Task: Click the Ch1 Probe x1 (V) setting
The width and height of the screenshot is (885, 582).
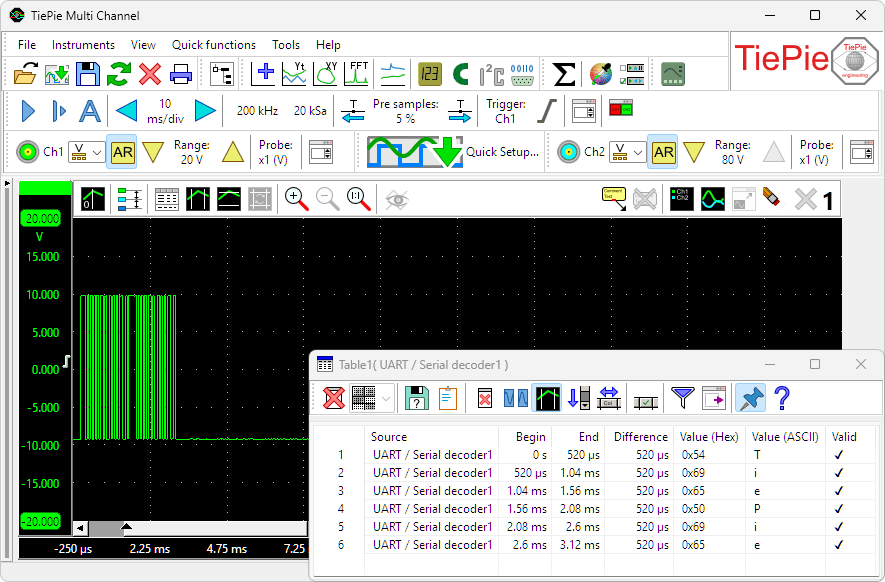Action: tap(275, 152)
